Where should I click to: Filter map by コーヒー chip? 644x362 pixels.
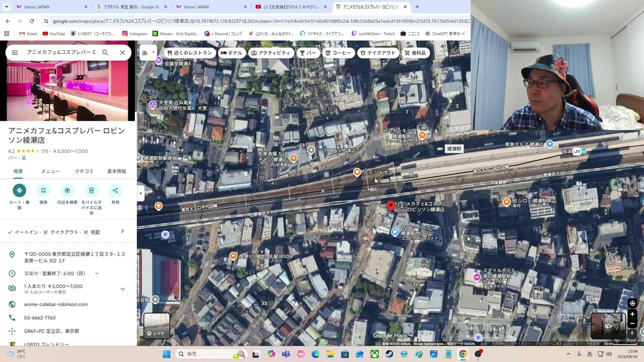tap(338, 53)
